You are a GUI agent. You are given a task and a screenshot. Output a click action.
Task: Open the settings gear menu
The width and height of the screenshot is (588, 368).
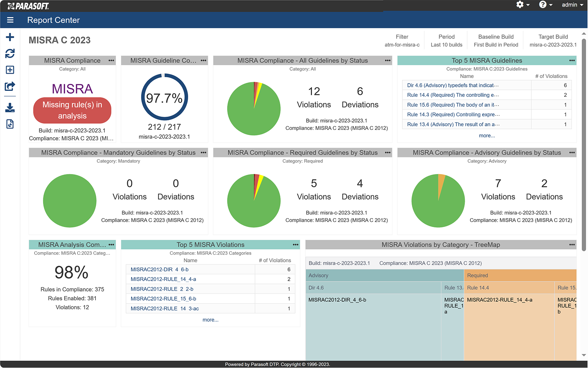pyautogui.click(x=523, y=5)
